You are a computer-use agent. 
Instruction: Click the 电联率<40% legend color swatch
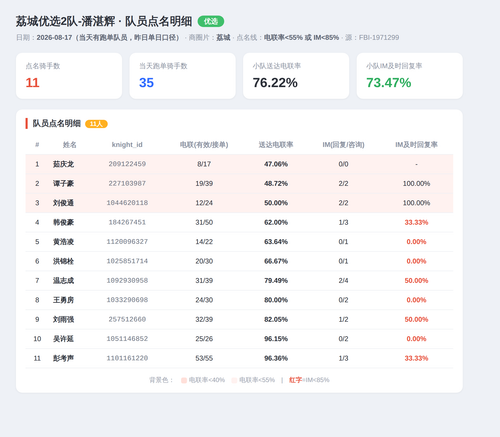(184, 380)
